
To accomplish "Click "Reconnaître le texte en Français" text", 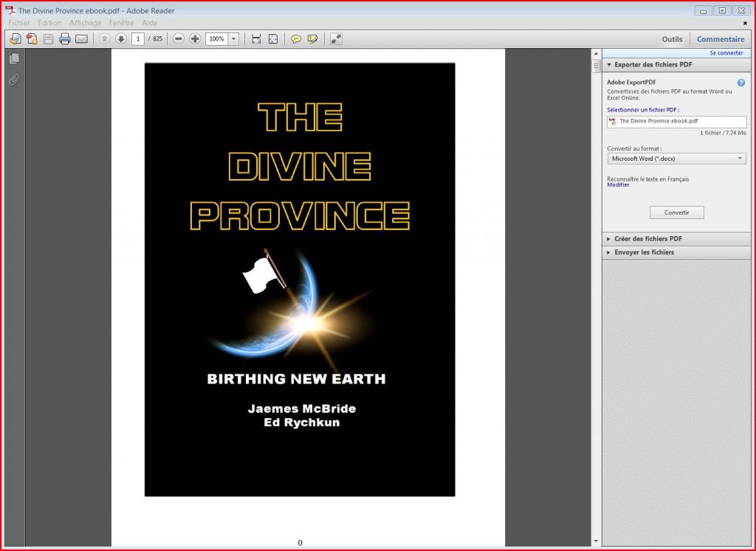I will [647, 179].
